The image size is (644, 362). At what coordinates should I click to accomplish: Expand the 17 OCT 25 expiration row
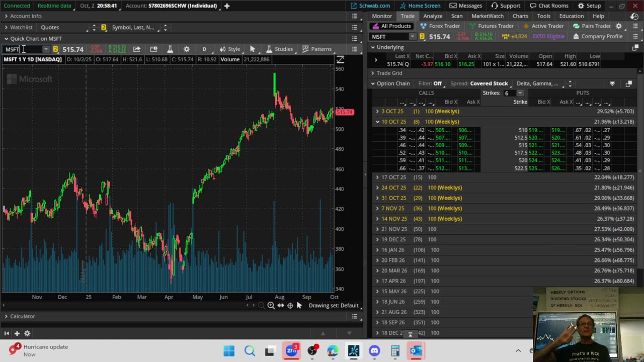(x=377, y=177)
